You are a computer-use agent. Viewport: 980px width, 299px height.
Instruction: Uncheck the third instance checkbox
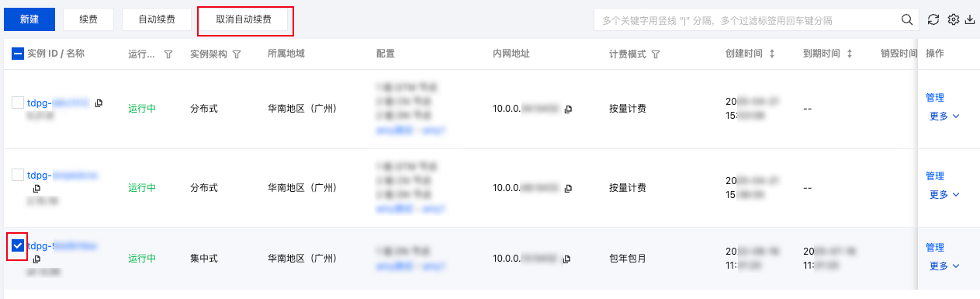click(x=18, y=246)
